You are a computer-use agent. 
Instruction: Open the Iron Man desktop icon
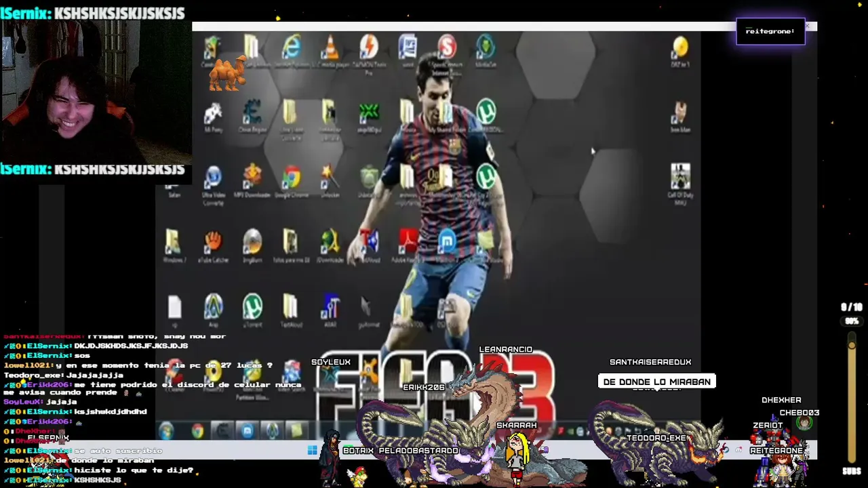[680, 113]
